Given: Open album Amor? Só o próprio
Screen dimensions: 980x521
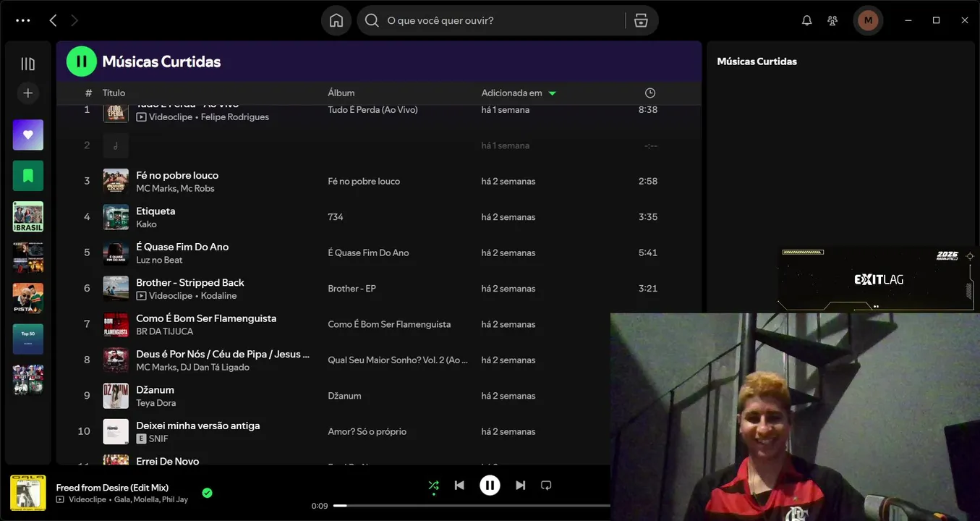Looking at the screenshot, I should 367,431.
